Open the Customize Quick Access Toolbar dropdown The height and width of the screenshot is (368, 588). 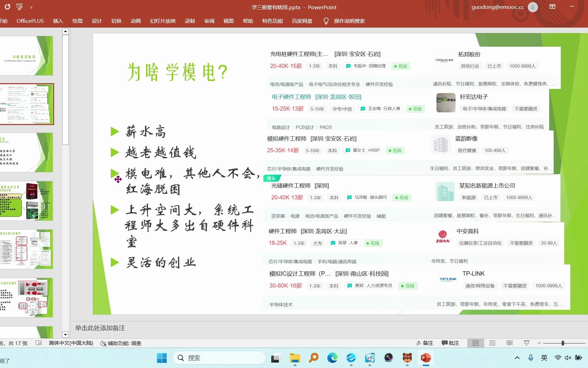tap(31, 7)
